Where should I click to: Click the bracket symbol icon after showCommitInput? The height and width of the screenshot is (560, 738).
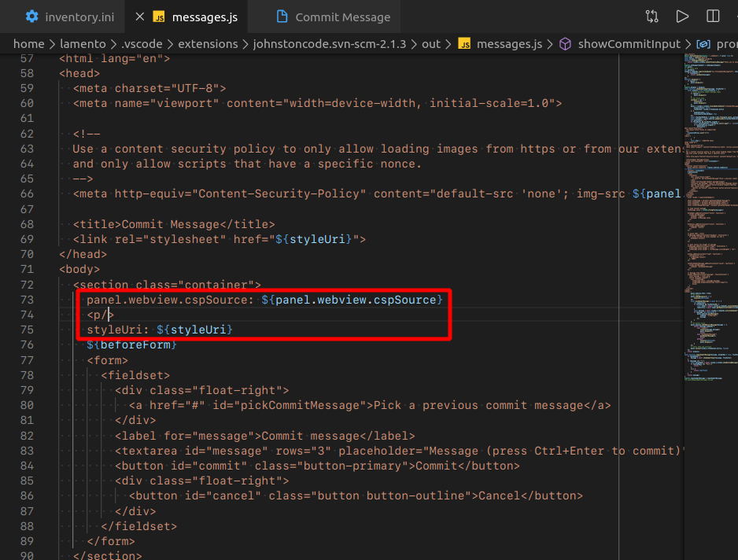pos(703,44)
